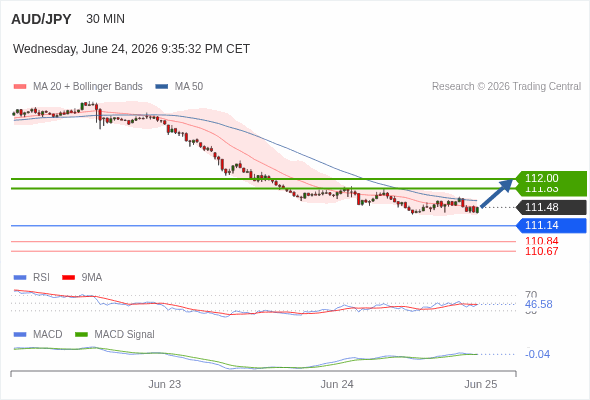Click the red 110.67 support label
The image size is (590, 400).
point(542,251)
